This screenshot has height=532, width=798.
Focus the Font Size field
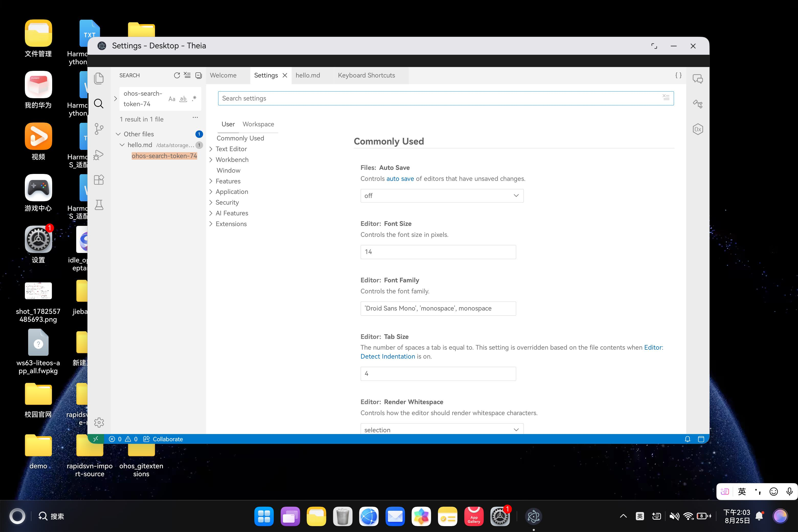point(438,252)
